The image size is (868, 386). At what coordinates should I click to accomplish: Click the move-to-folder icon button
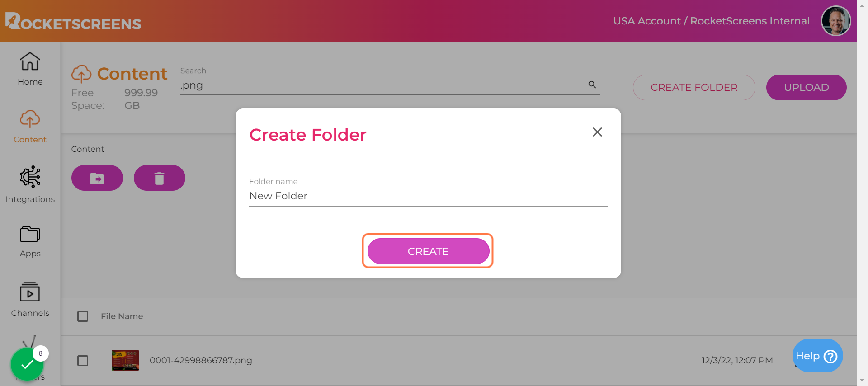97,178
